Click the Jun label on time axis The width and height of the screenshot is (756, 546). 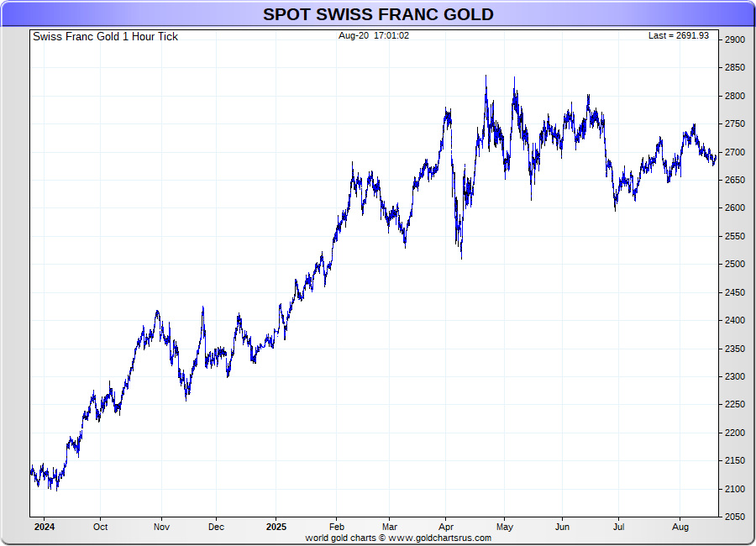[562, 527]
